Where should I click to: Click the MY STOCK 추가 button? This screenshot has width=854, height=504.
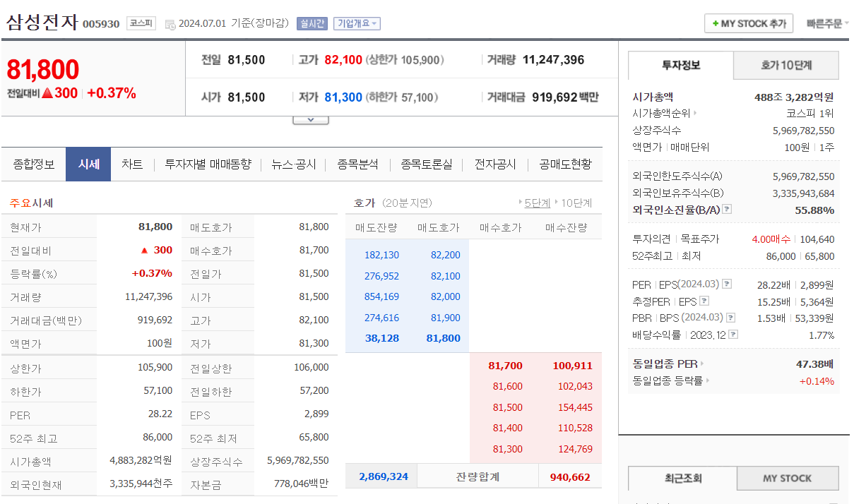coord(749,23)
